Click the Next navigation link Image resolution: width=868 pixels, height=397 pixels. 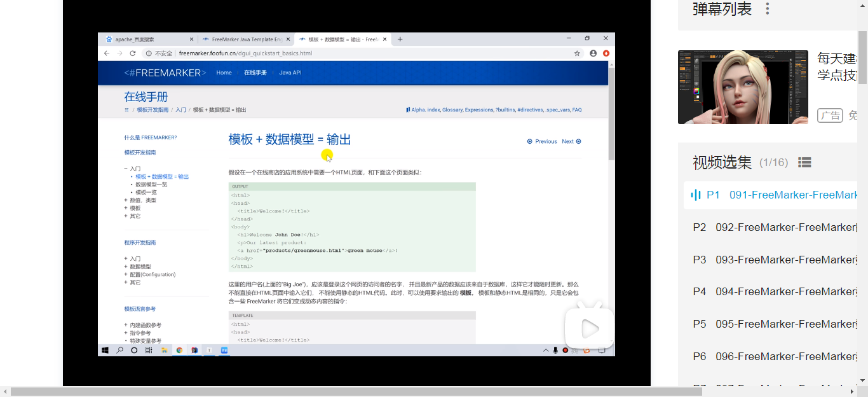[x=571, y=141]
